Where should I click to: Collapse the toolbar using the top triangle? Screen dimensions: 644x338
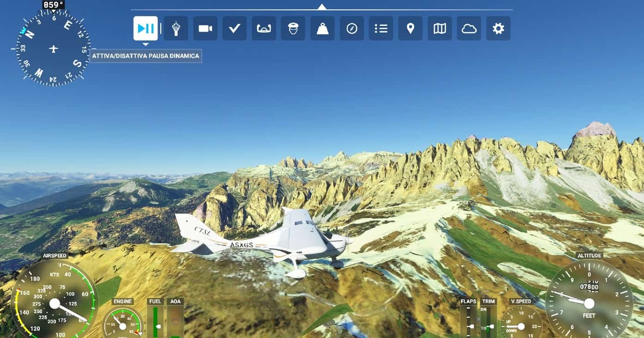click(322, 6)
